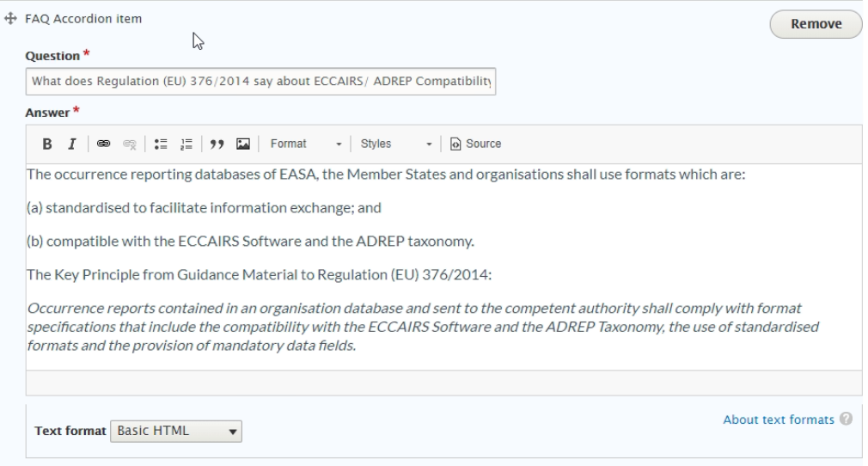The image size is (868, 466).
Task: Expand the Text format Basic HTML select
Action: click(x=176, y=431)
